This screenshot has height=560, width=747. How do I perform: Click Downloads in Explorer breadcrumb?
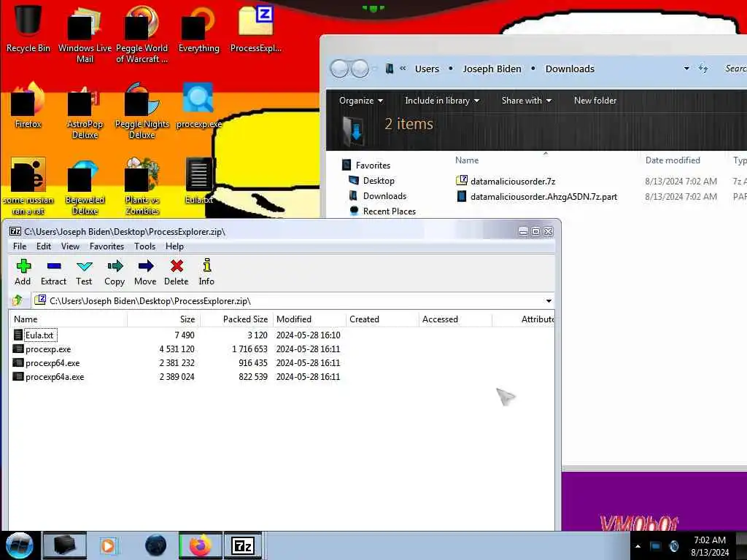coord(570,69)
